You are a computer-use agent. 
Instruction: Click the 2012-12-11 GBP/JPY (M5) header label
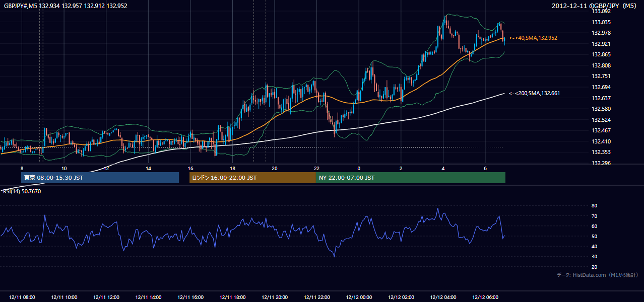[595, 6]
